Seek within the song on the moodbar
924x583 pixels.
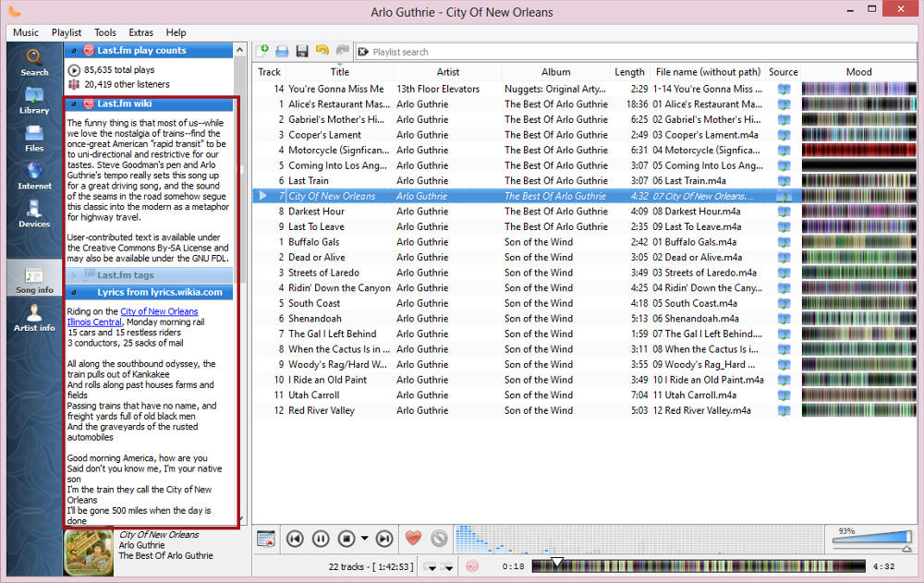point(698,566)
